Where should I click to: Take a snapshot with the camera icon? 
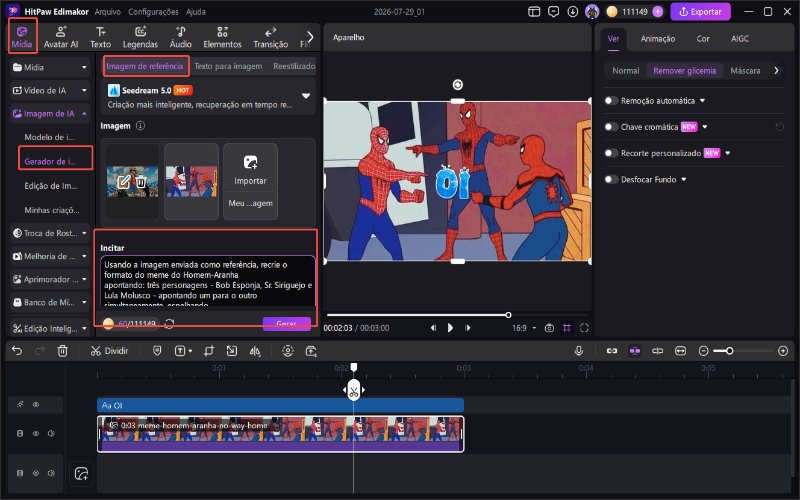549,328
